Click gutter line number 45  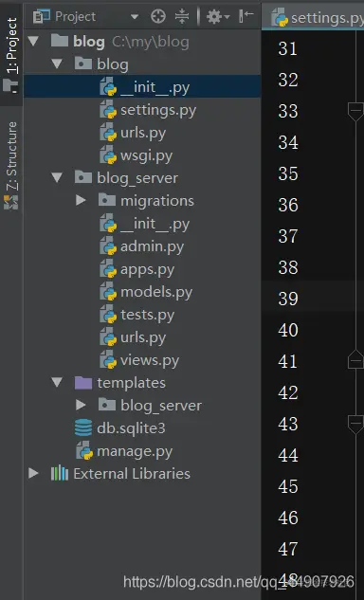tap(288, 486)
